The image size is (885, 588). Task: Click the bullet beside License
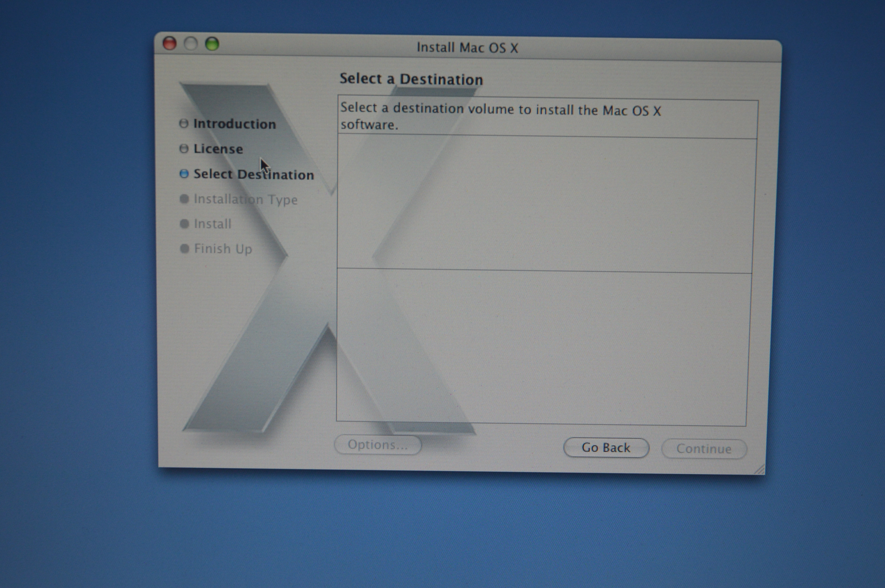(x=184, y=148)
